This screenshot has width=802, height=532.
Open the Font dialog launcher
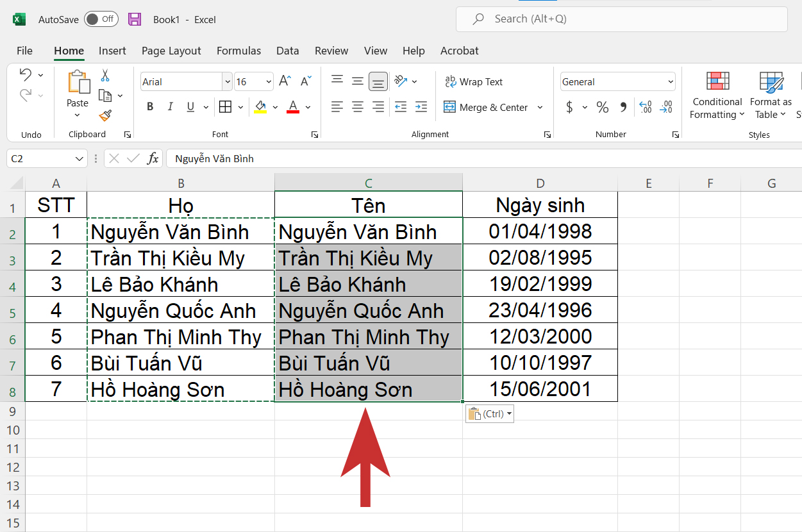coord(315,135)
